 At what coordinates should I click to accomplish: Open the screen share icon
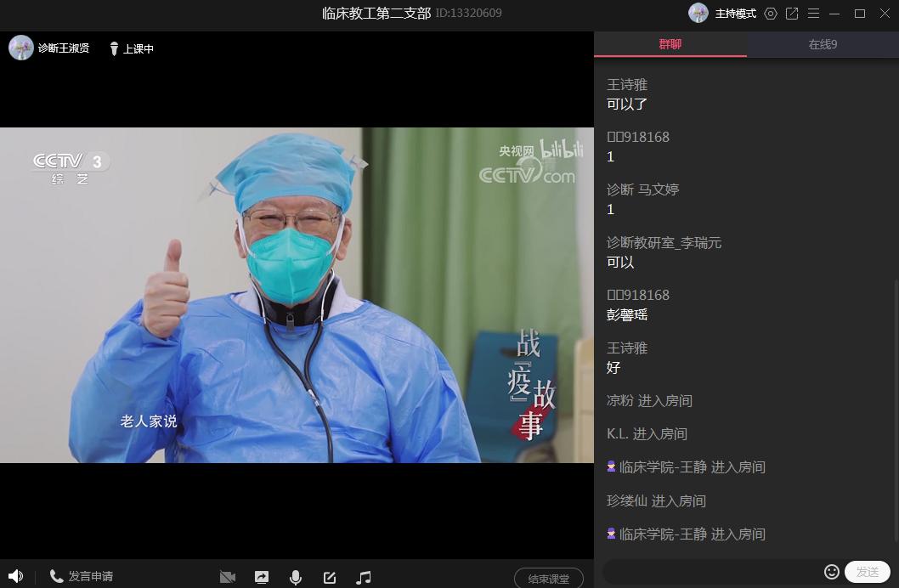pos(262,577)
